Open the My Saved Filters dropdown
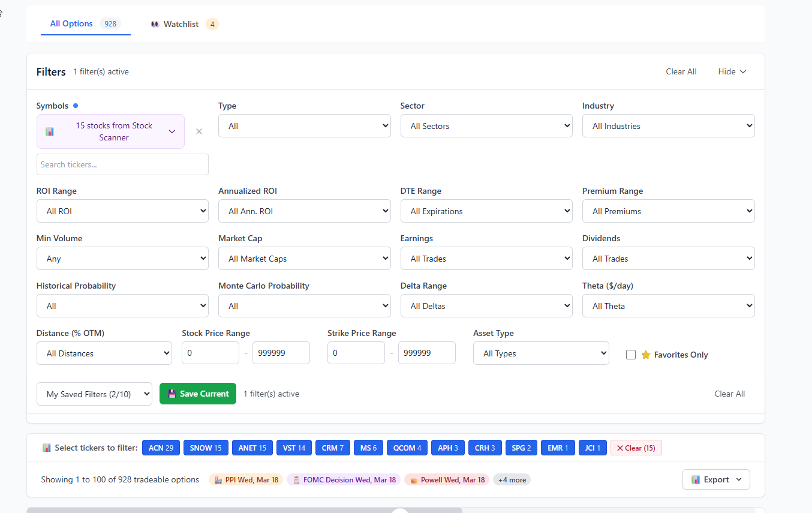Screen dimensions: 812x513 click(x=94, y=394)
